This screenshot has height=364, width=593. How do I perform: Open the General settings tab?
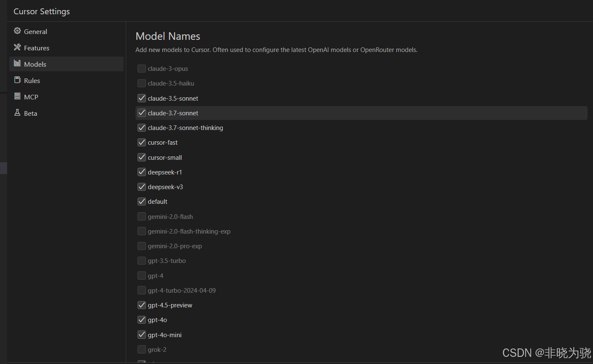coord(66,31)
